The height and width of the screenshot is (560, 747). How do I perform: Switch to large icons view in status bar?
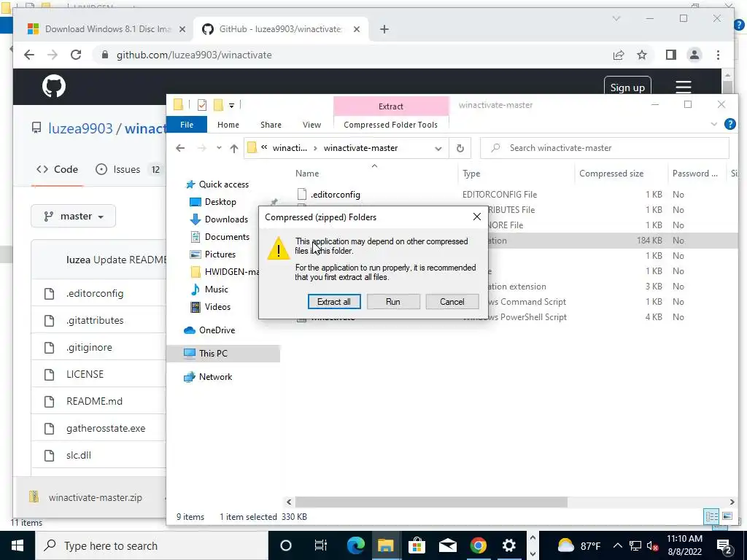pos(727,516)
